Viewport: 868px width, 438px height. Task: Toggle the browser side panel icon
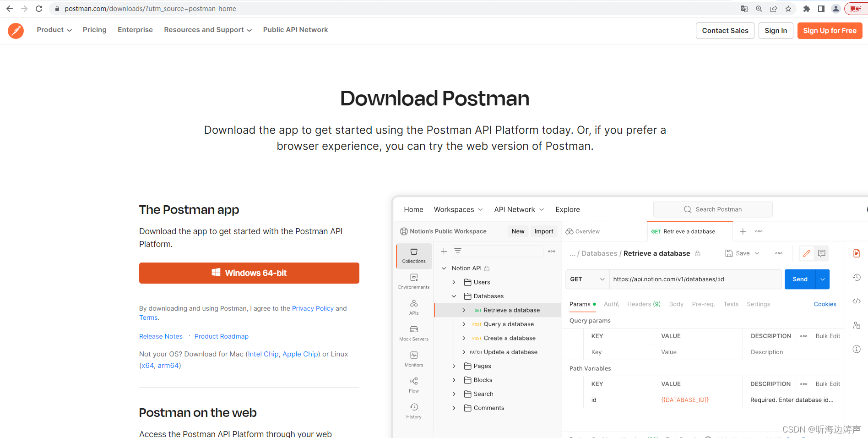point(821,9)
